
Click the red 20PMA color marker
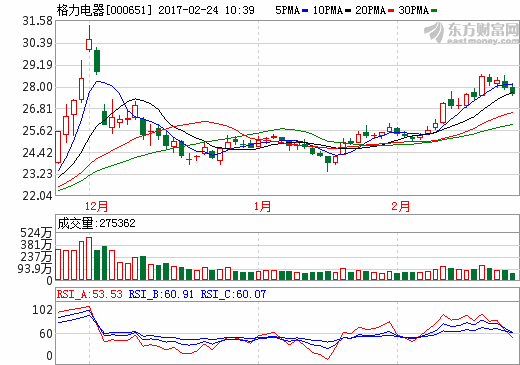coord(391,11)
